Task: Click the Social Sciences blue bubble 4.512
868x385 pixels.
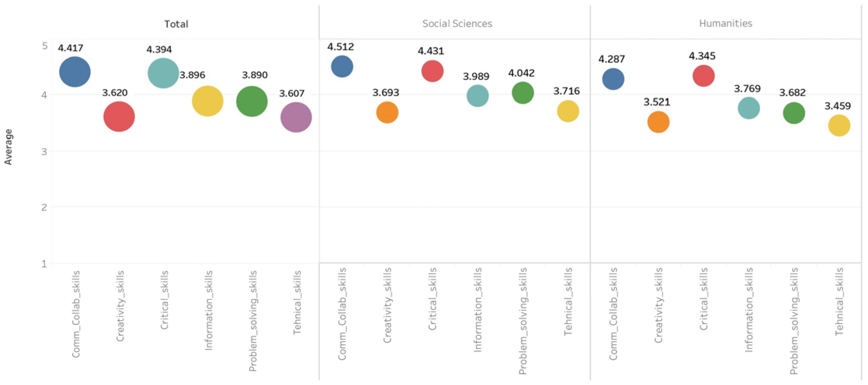Action: click(342, 67)
